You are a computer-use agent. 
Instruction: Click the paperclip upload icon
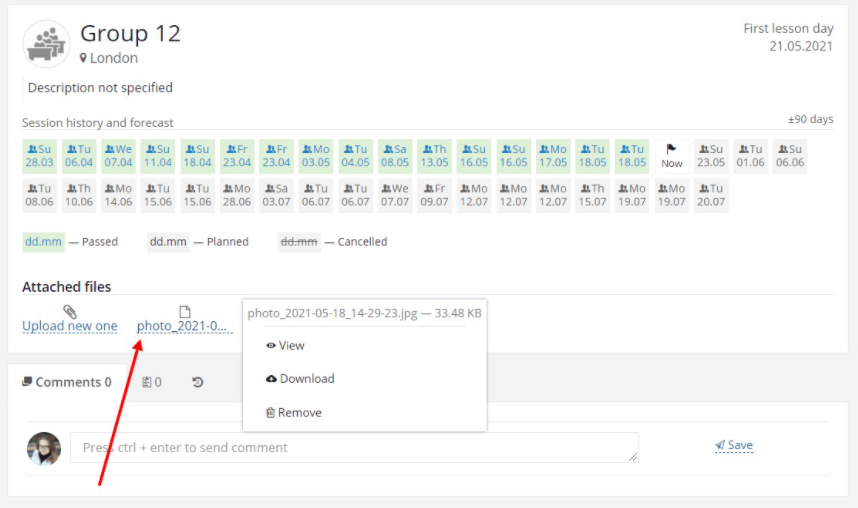69,311
